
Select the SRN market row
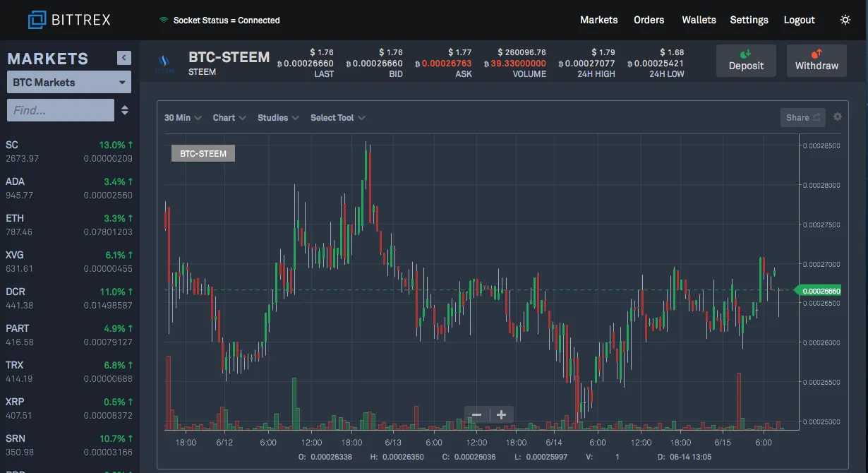pos(69,445)
